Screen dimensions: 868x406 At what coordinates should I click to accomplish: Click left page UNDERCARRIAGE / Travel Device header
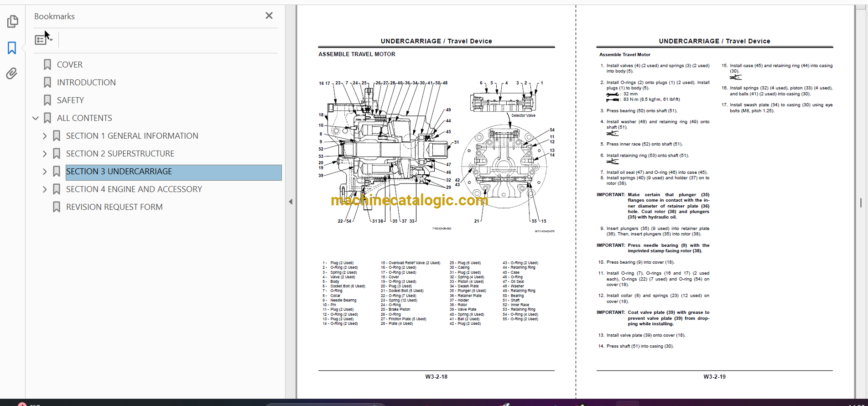pos(437,41)
